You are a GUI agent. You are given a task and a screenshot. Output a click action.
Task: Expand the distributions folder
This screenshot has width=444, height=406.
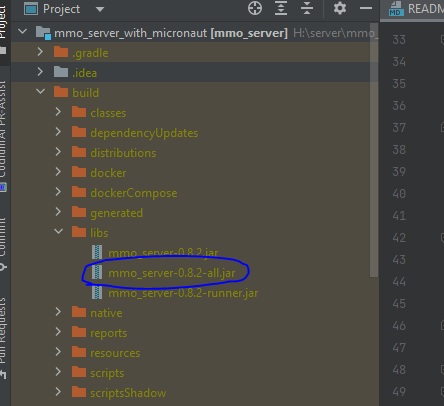[x=58, y=152]
